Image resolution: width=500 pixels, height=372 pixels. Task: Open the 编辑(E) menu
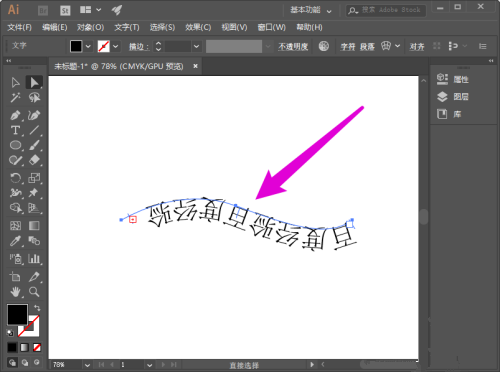coord(55,27)
